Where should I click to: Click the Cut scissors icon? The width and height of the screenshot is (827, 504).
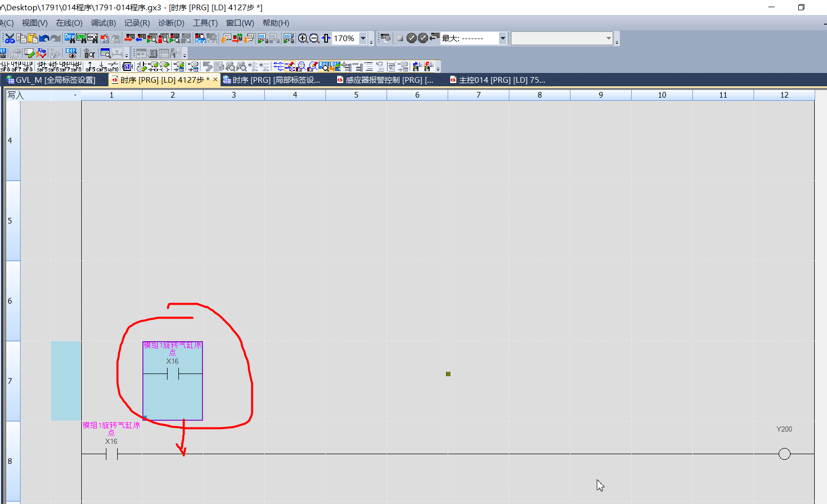coord(10,39)
